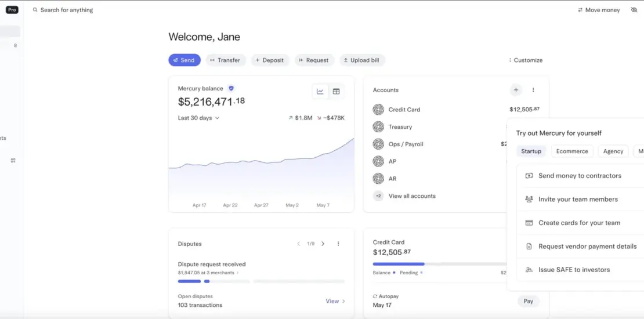This screenshot has width=644, height=319.
Task: Switch to balance table view
Action: pyautogui.click(x=337, y=92)
